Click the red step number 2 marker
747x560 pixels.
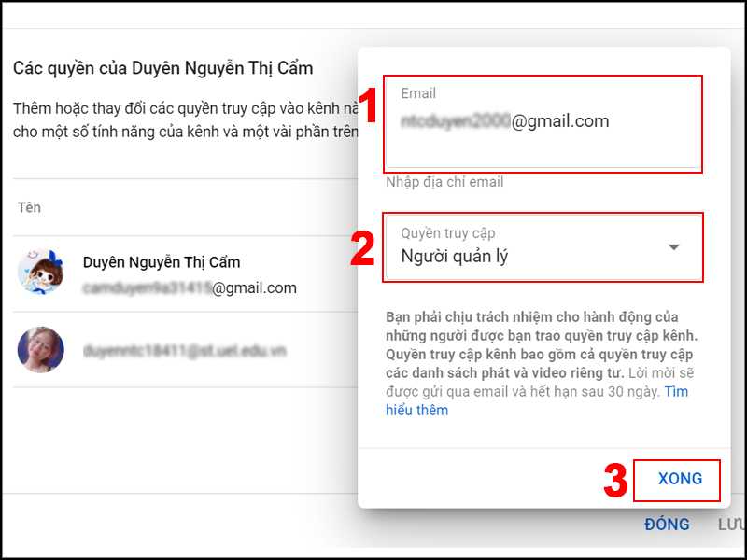pyautogui.click(x=363, y=249)
